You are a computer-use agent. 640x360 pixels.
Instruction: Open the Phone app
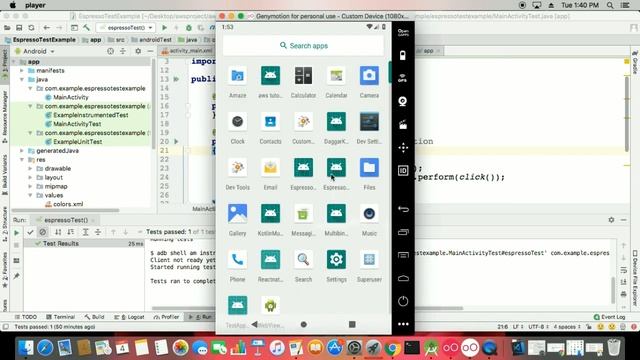[238, 260]
